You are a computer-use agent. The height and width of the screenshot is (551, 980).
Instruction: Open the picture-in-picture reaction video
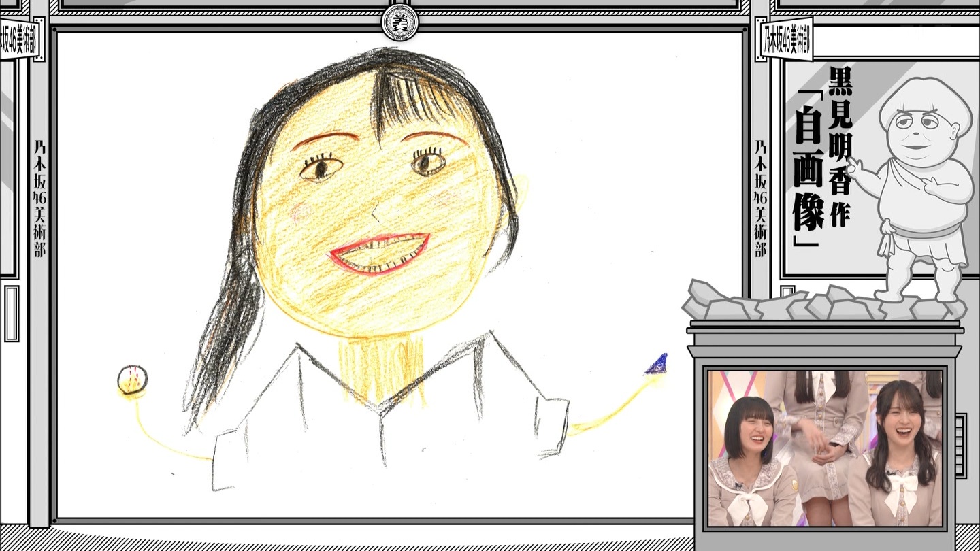coord(825,449)
